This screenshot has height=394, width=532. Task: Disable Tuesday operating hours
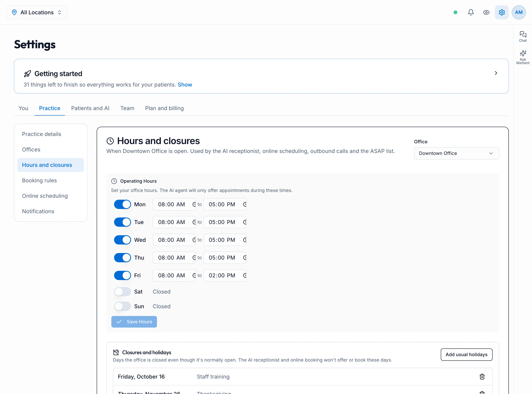pos(122,222)
